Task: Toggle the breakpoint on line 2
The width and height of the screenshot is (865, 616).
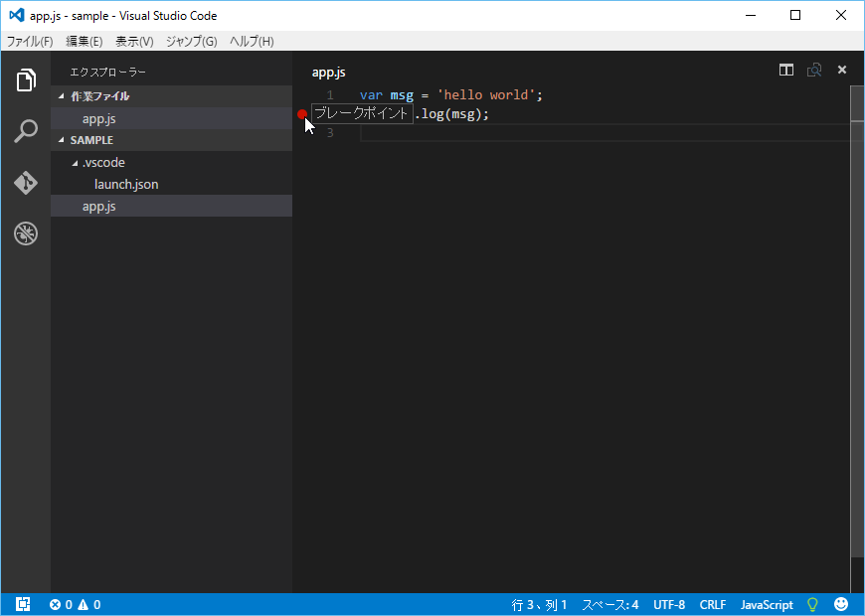Action: 302,114
